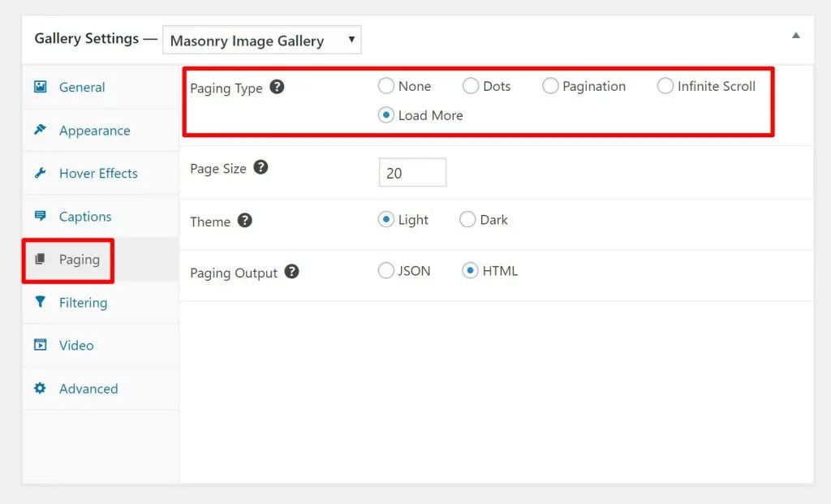
Task: Click the Hover Effects wrench icon
Action: (40, 173)
